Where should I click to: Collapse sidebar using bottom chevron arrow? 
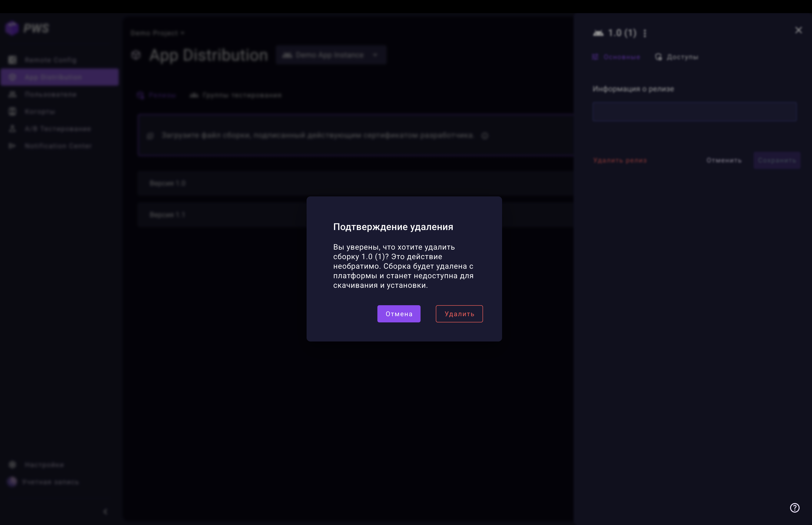105,511
